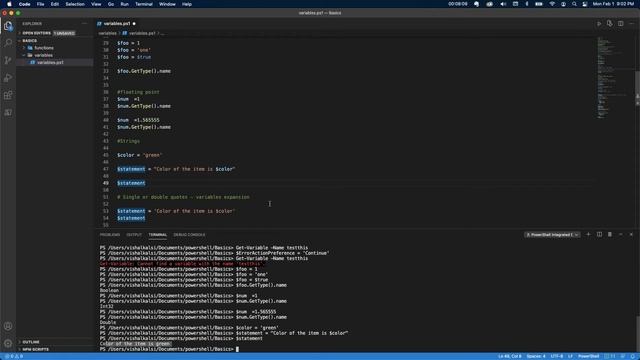Open the Window menu
Viewport: 640px width, 360px height.
click(x=167, y=4)
